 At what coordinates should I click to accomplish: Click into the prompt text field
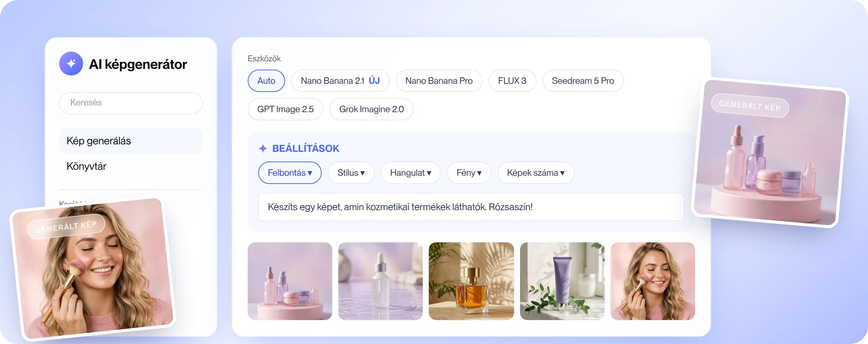[x=471, y=207]
